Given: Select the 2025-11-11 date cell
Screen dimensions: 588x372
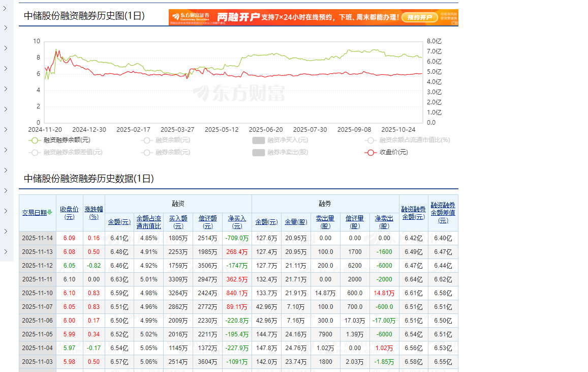Looking at the screenshot, I should (38, 279).
